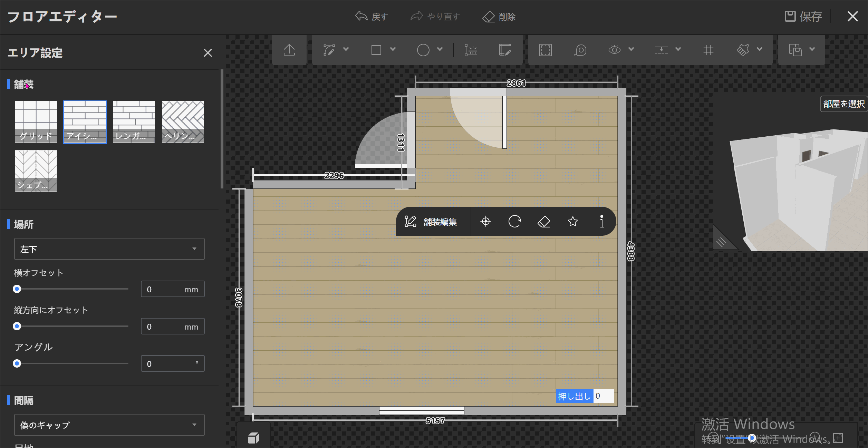The image size is (868, 448).
Task: Click the alignment snap tool icon
Action: [661, 50]
